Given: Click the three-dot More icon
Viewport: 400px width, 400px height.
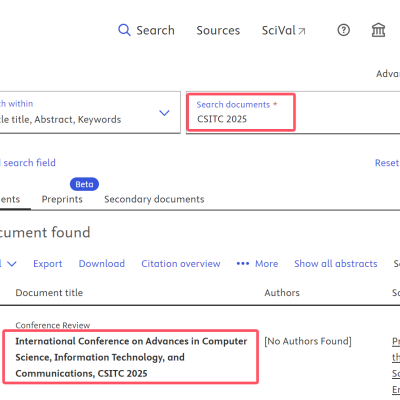Looking at the screenshot, I should [x=243, y=264].
